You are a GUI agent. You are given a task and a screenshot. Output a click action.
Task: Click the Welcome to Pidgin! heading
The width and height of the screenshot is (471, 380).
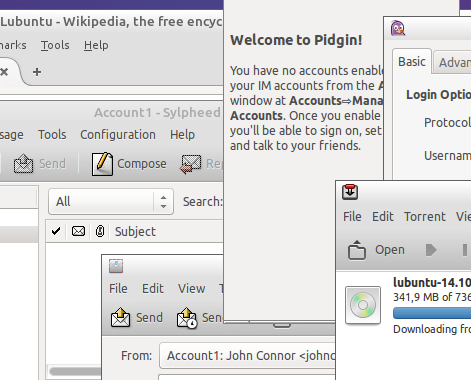(296, 40)
